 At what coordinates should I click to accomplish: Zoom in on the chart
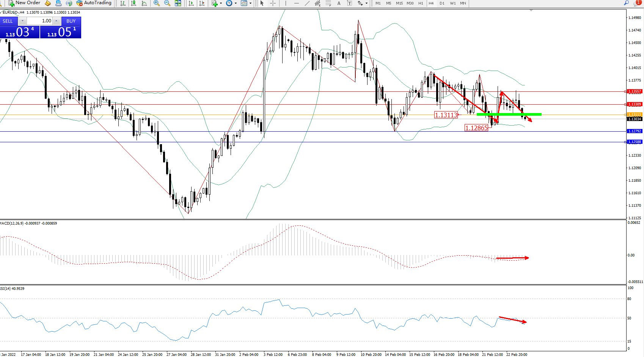coord(156,3)
